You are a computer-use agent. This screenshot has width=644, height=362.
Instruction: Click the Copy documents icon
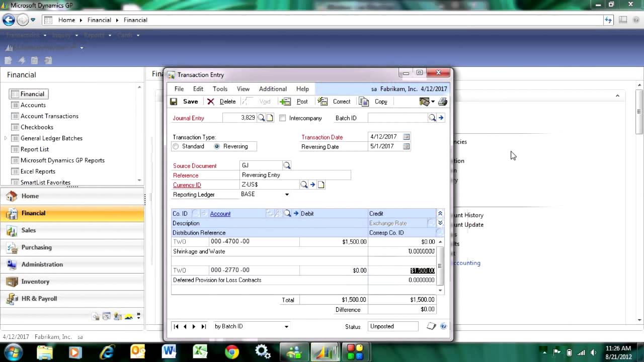point(364,102)
